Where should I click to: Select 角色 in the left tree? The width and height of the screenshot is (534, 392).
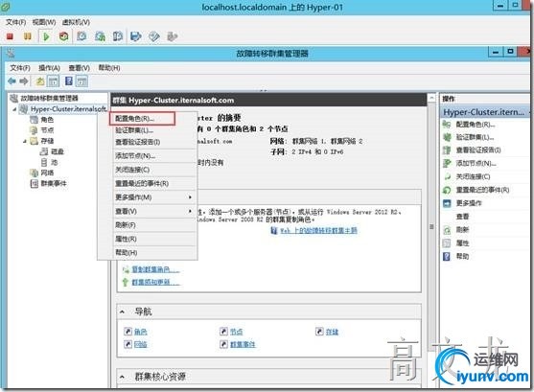pos(47,120)
